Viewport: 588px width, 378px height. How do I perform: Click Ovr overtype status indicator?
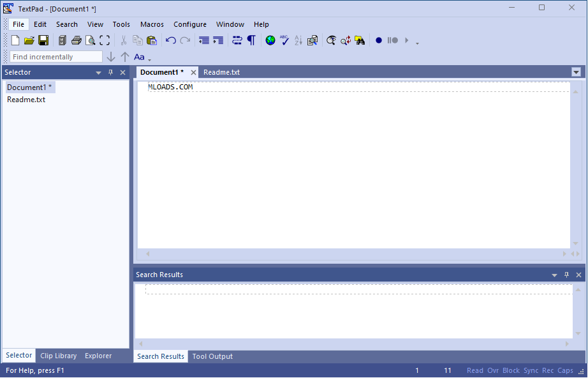[x=493, y=371]
